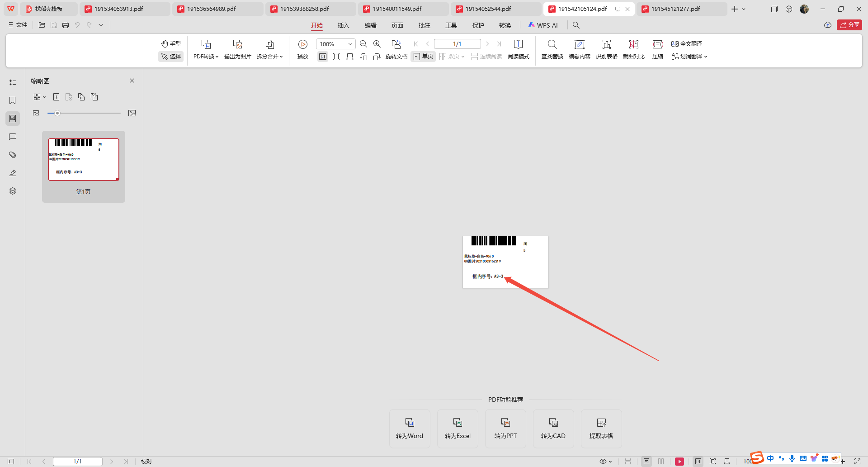Click the 截图对比 screenshot compare tool
This screenshot has width=868, height=467.
pyautogui.click(x=633, y=49)
